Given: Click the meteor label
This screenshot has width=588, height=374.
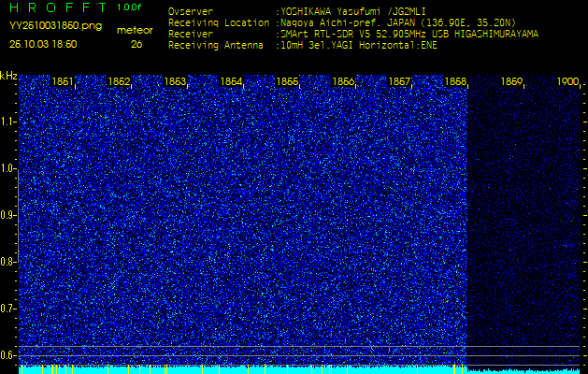Looking at the screenshot, I should pyautogui.click(x=135, y=31).
